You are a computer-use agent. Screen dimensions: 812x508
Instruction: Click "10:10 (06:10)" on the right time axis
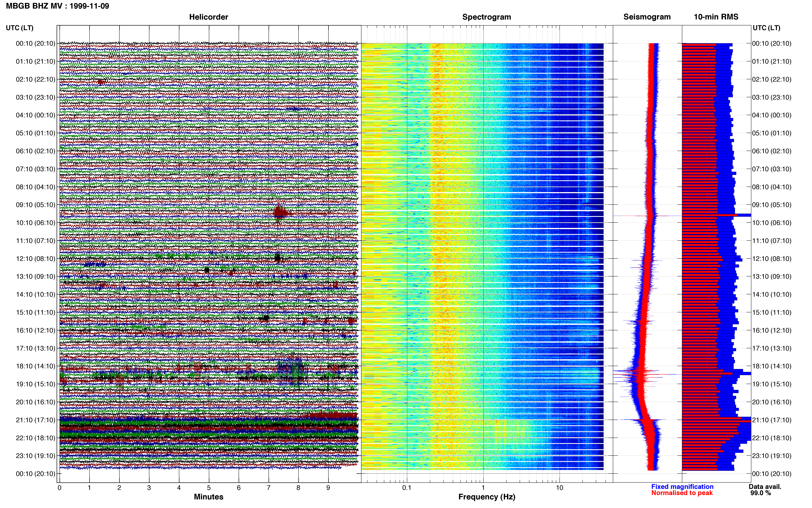click(772, 223)
